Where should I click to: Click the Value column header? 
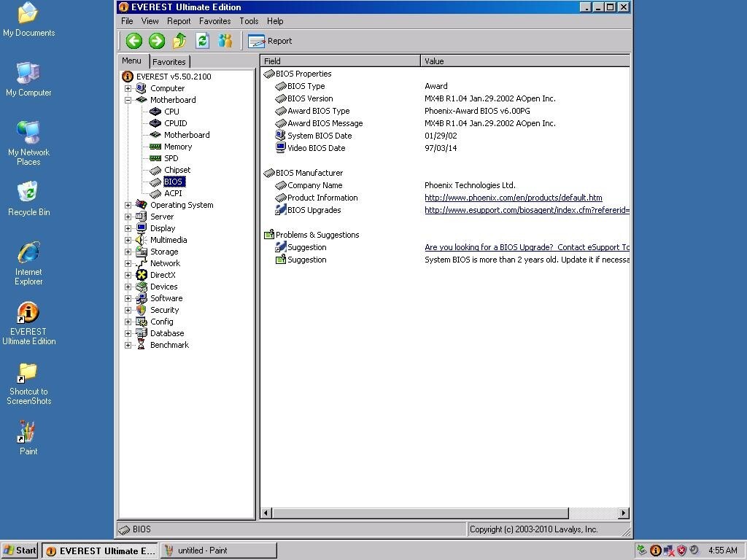tap(525, 61)
